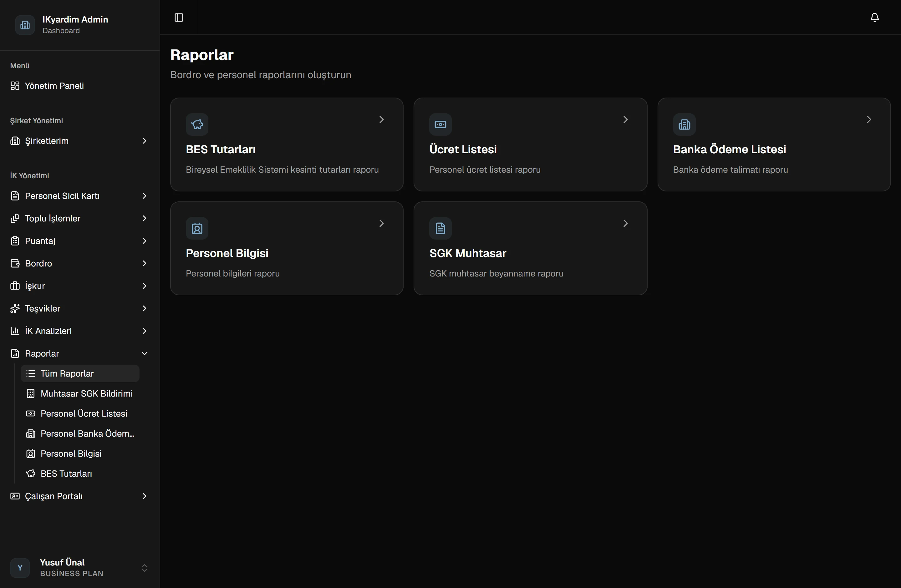This screenshot has height=588, width=901.
Task: Click the IKyardim Admin building logo
Action: [x=25, y=25]
